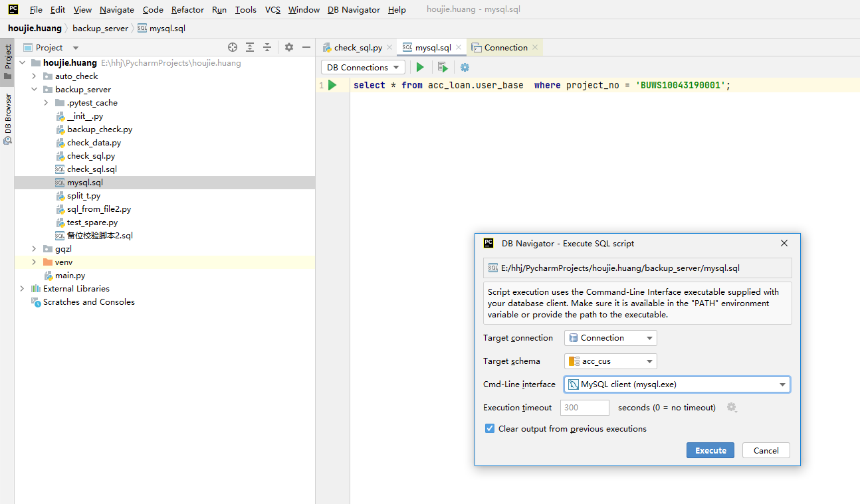
Task: Open the Window menu
Action: click(304, 10)
